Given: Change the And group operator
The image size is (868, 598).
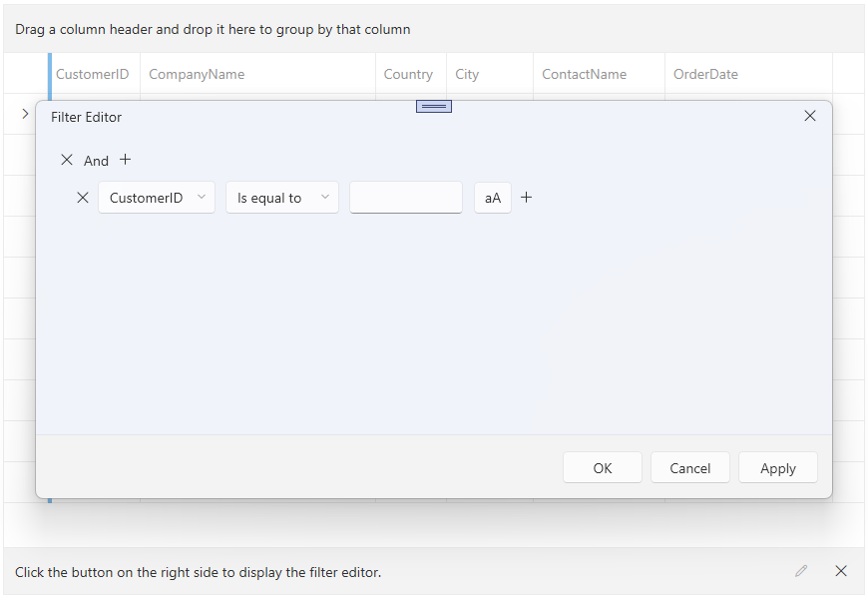Looking at the screenshot, I should pyautogui.click(x=97, y=160).
